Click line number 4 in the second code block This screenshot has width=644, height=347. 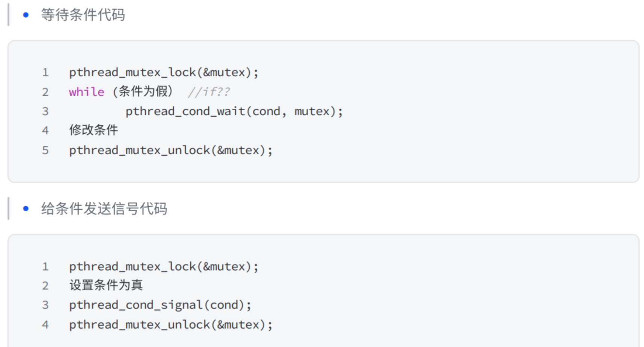click(46, 324)
